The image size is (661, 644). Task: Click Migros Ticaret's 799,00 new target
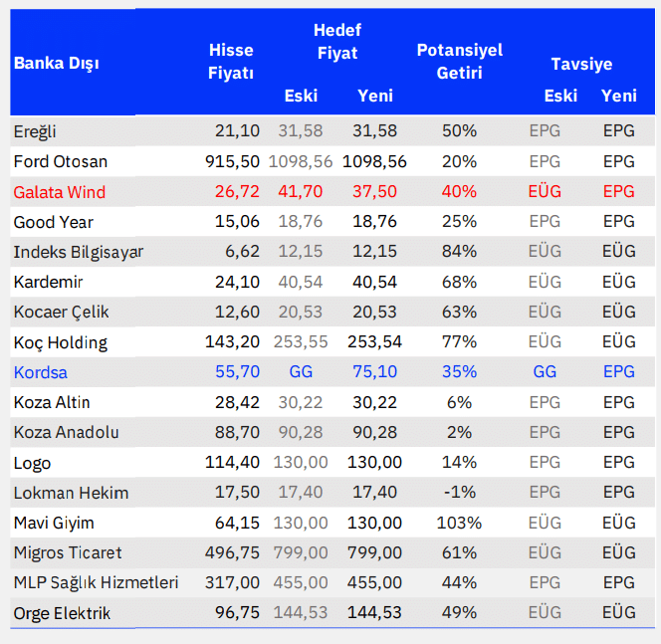374,553
